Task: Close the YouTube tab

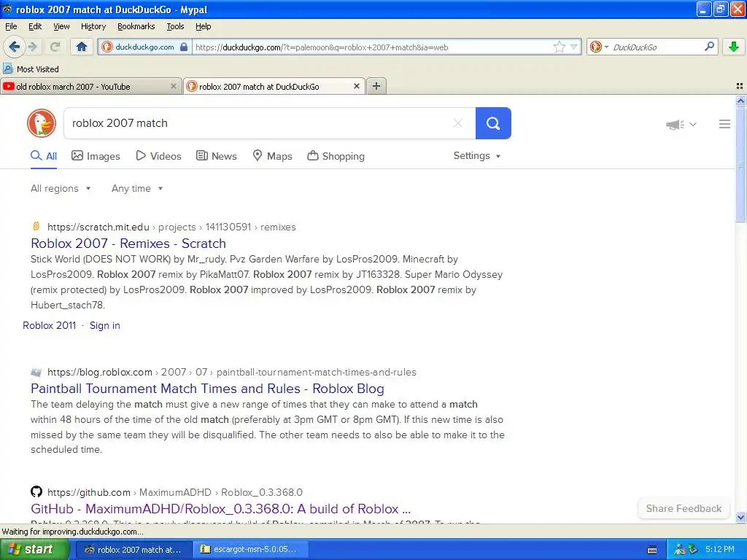Action: pos(174,86)
